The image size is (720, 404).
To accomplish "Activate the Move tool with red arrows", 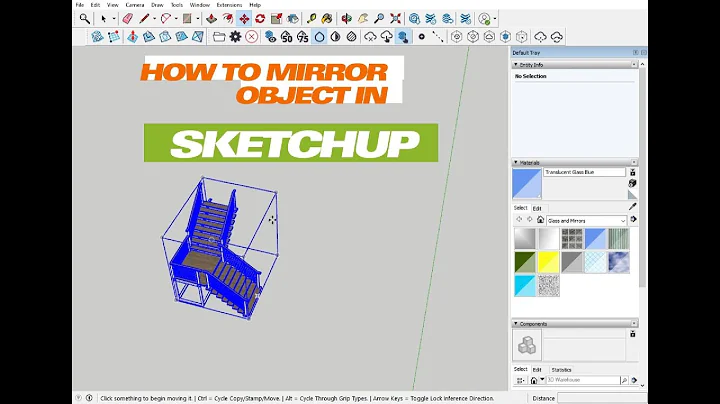I will [x=244, y=18].
